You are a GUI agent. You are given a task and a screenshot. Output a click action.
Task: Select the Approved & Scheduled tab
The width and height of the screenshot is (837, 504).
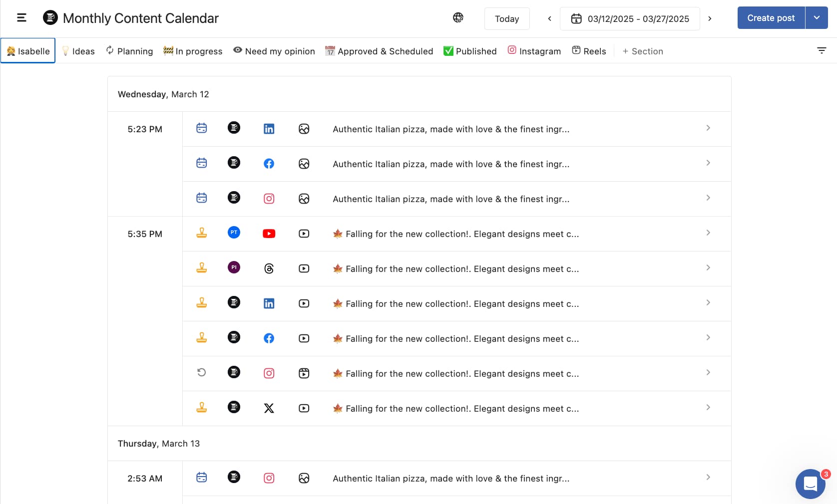(x=379, y=51)
